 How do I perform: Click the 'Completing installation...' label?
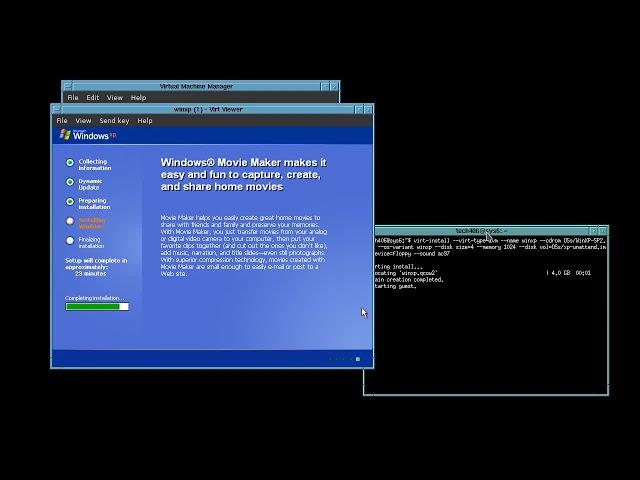(94, 298)
